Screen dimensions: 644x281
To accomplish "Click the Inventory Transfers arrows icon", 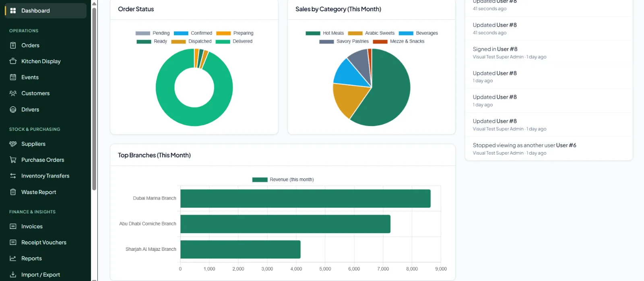I will coord(13,176).
